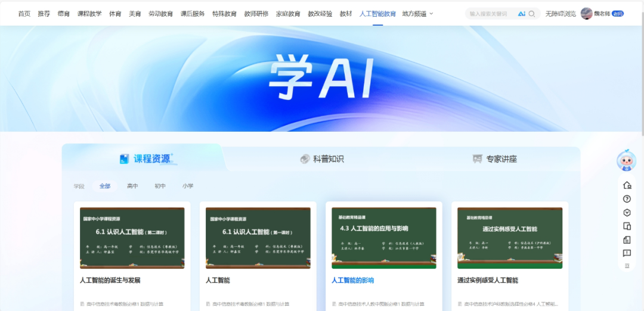The image size is (644, 311).
Task: Click the exclamation feedback bubble icon
Action: coord(627,253)
